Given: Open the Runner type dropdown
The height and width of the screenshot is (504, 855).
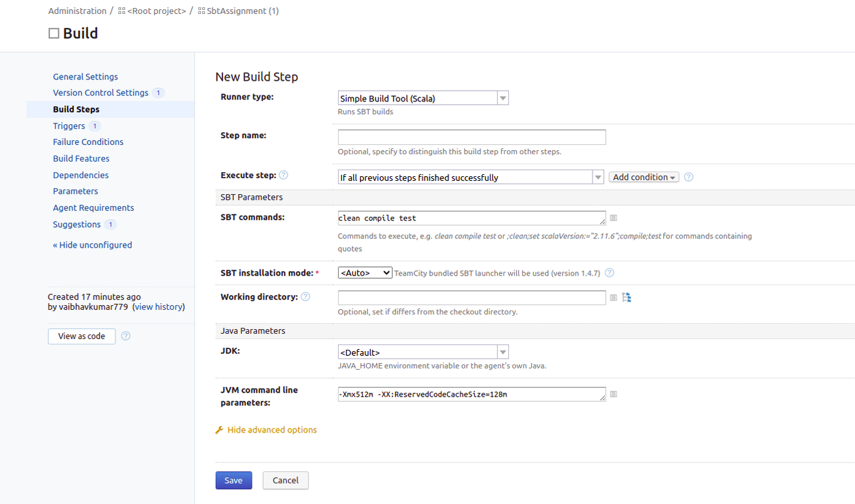Looking at the screenshot, I should tap(502, 97).
